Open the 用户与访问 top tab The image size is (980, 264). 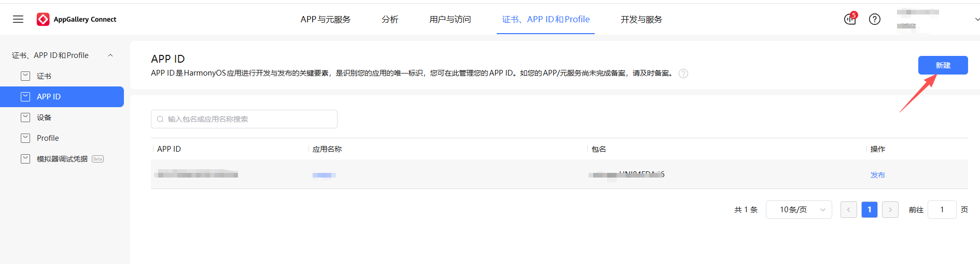point(450,19)
